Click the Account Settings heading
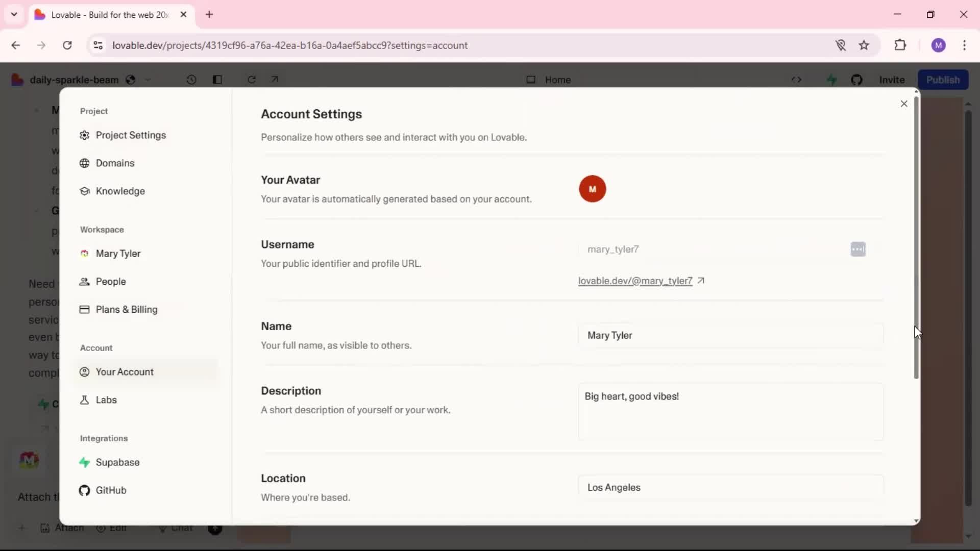The height and width of the screenshot is (551, 980). (x=311, y=114)
